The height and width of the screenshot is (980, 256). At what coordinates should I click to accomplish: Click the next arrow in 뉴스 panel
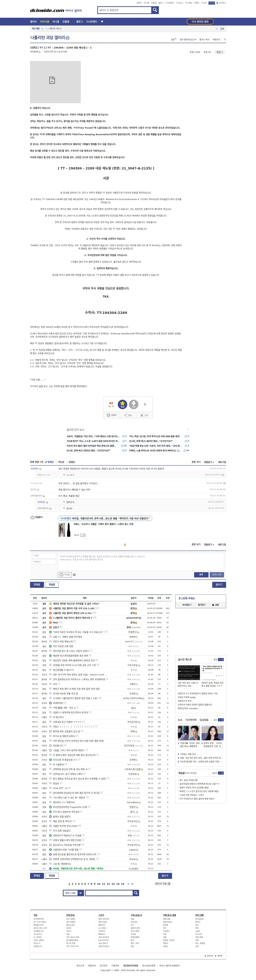click(x=222, y=720)
